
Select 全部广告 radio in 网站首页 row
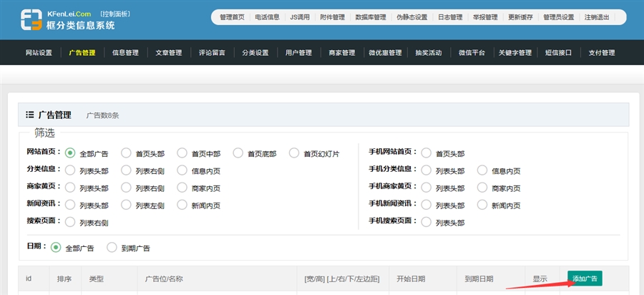(x=70, y=153)
